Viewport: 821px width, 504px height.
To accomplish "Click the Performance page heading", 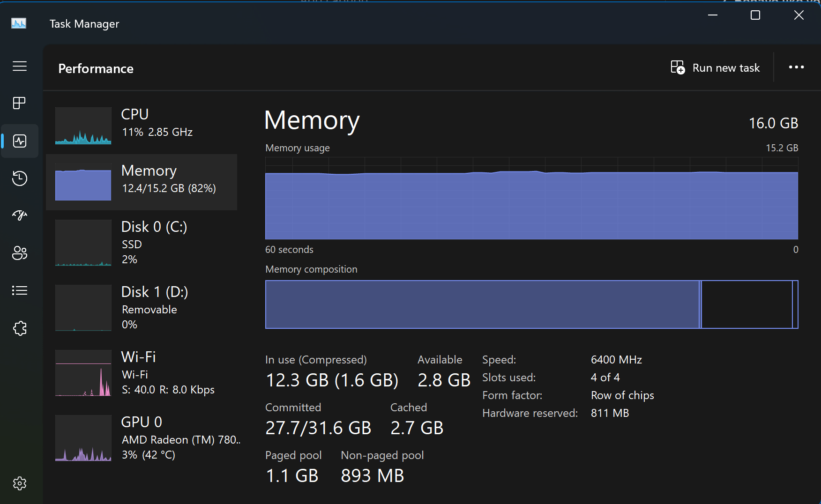I will 96,69.
